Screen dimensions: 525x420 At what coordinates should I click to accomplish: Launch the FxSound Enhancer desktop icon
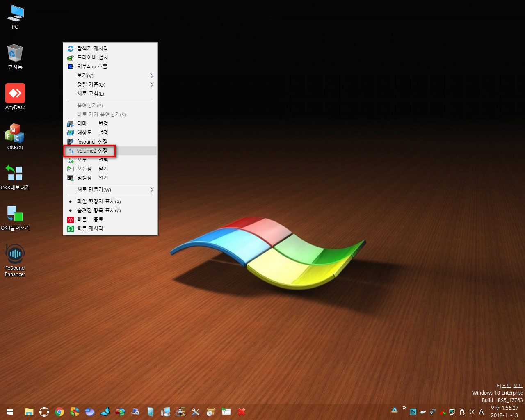tap(15, 260)
